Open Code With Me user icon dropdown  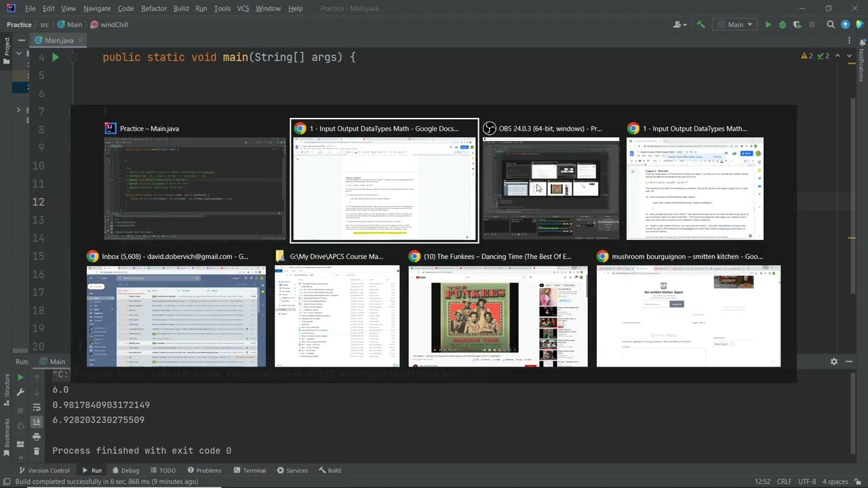coord(679,24)
